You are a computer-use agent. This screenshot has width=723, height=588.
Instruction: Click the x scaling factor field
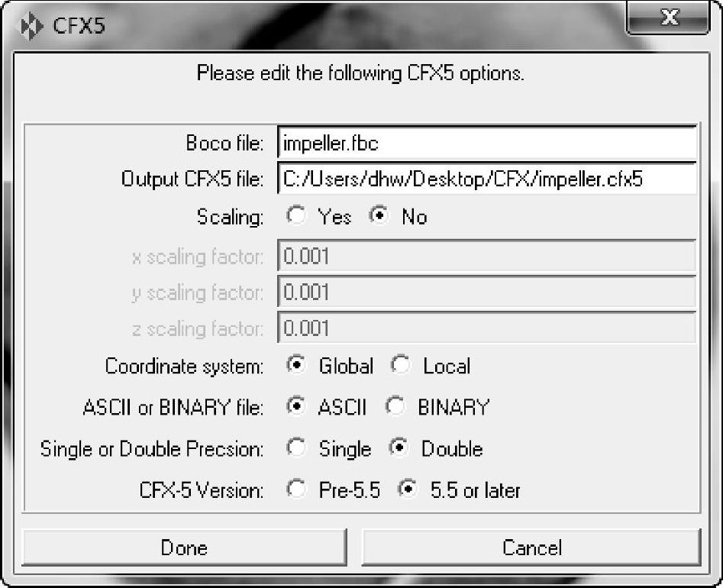[487, 256]
